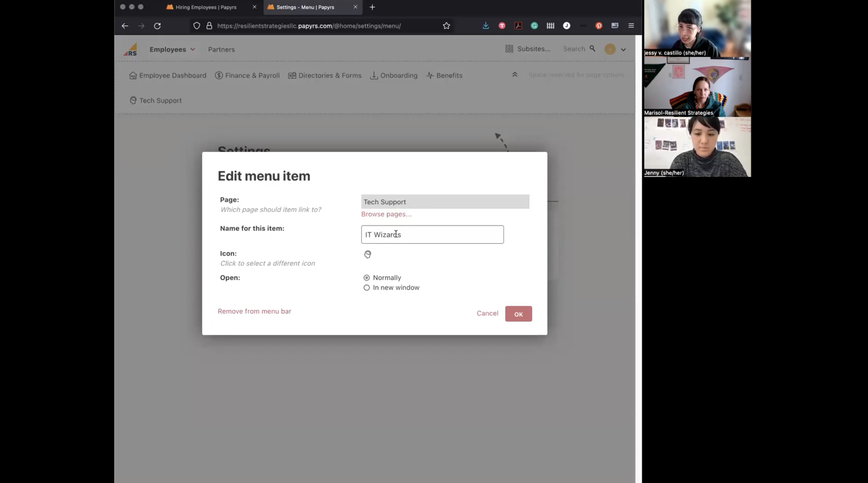Click the tech support icon selector in dialog
Image resolution: width=868 pixels, height=483 pixels.
[x=367, y=254]
